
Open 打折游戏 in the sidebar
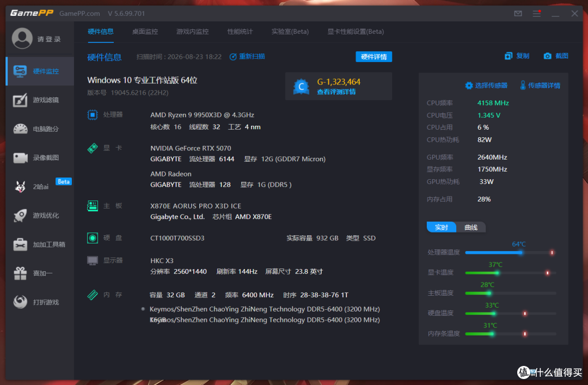point(40,302)
